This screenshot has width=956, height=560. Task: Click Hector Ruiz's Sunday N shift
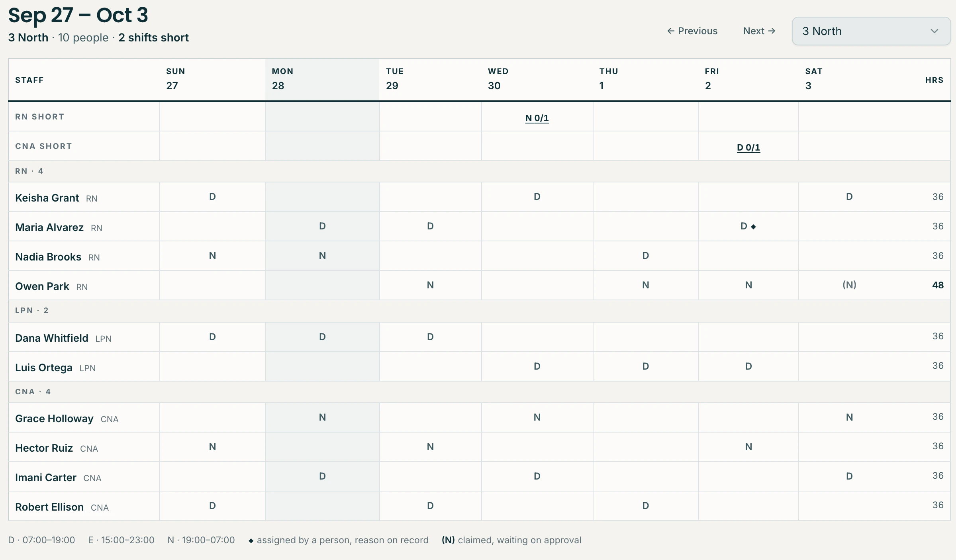(x=213, y=447)
